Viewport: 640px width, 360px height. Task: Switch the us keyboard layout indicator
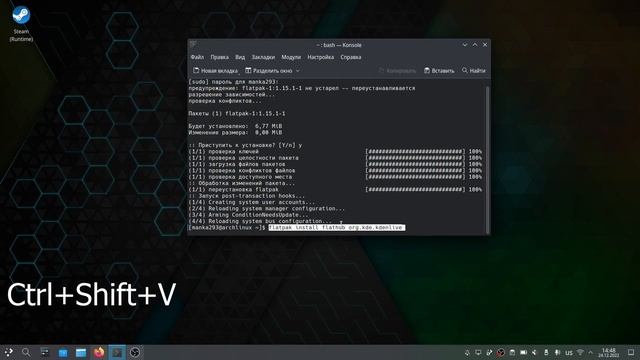569,353
